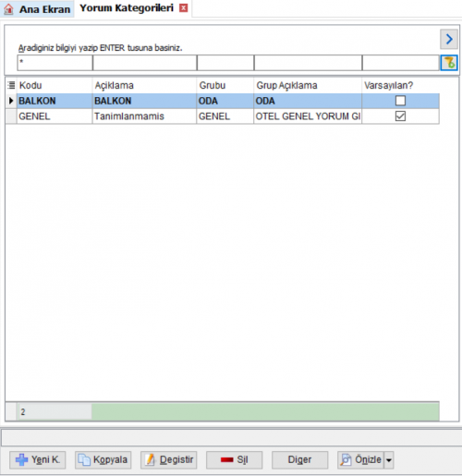This screenshot has width=462, height=476.
Task: Click the Ana Ekran home icon
Action: tap(8, 9)
